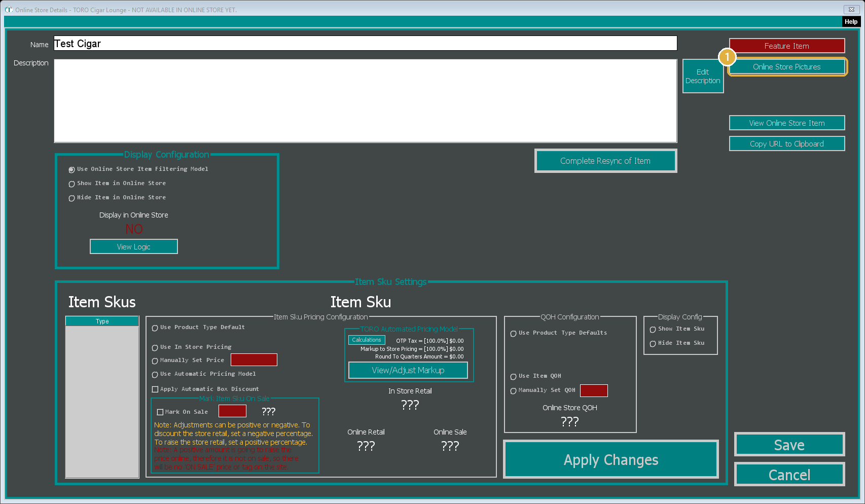Click the TORO icon in the title bar

[9, 10]
